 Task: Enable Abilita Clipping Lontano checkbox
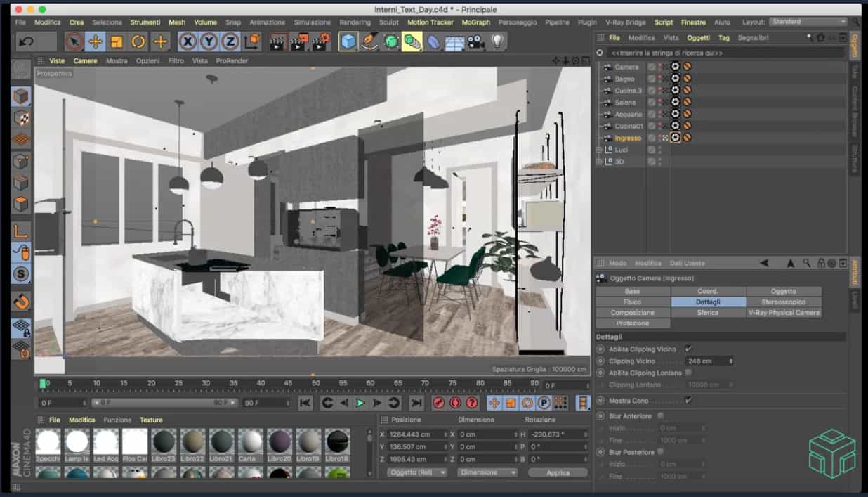(x=688, y=373)
